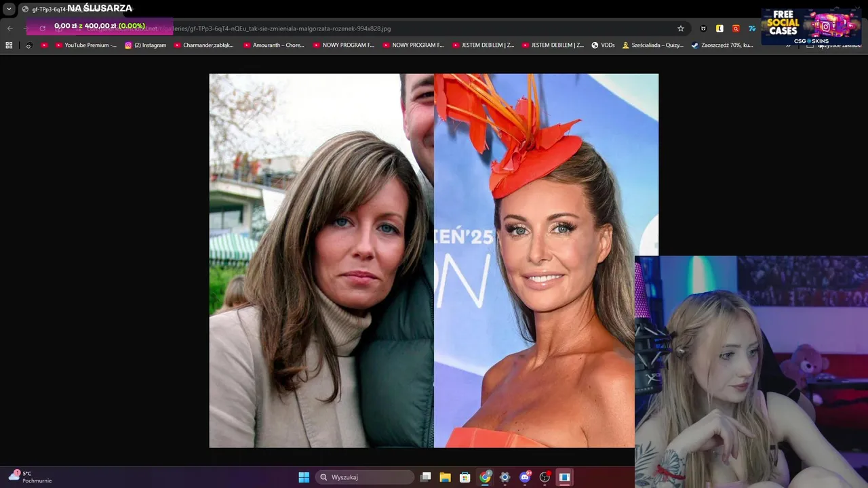Viewport: 868px width, 488px height.
Task: Open the Sześcialiada – Quizy bookmark
Action: coord(653,45)
